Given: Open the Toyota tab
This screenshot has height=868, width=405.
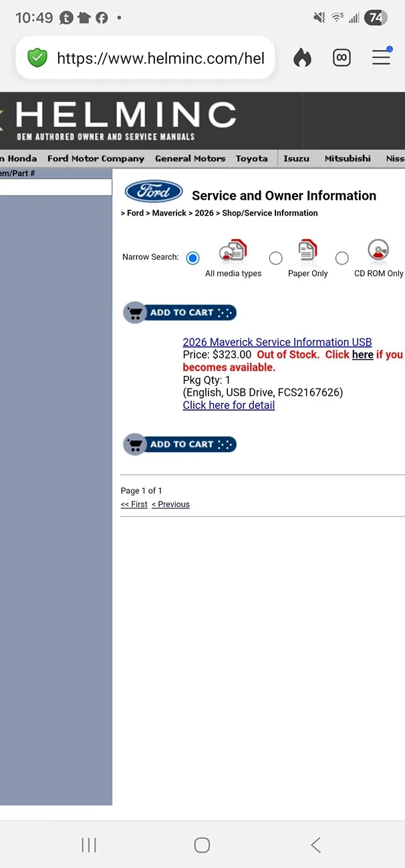Looking at the screenshot, I should click(252, 159).
